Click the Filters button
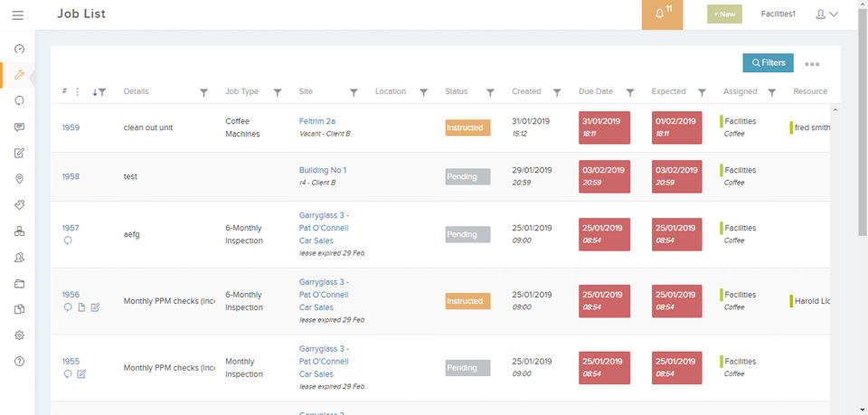The height and width of the screenshot is (415, 868). tap(768, 63)
